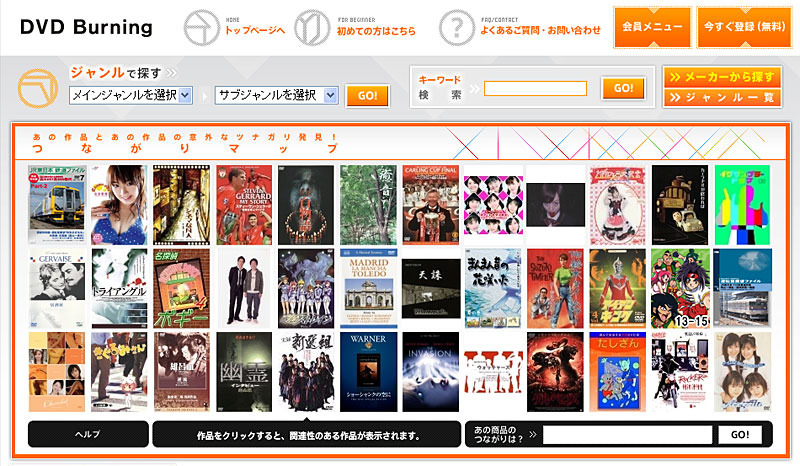800x466 pixels.
Task: Select the Warner ショーシャンクの空に cover
Action: point(368,372)
